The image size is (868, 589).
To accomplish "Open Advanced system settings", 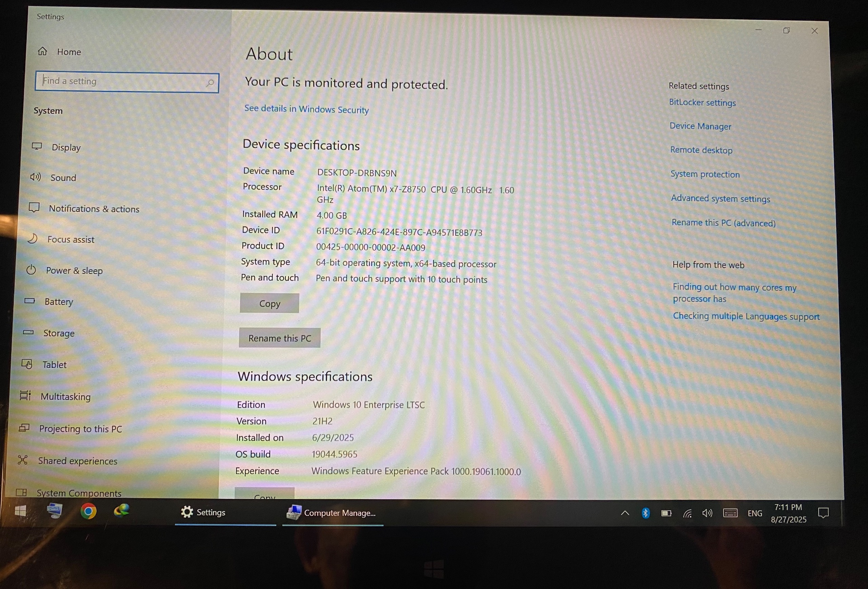I will (x=721, y=199).
